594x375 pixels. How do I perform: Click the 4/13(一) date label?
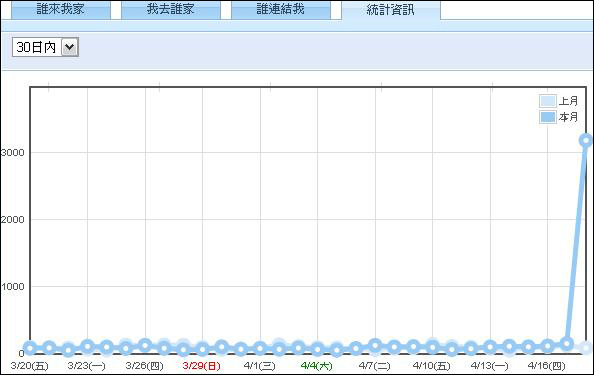(489, 366)
